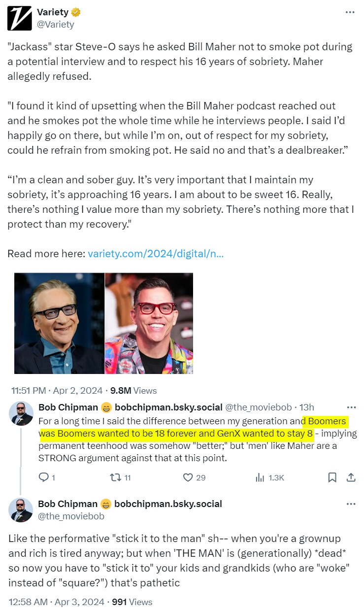
Task: Open the Bill Maher photo
Action: pyautogui.click(x=59, y=323)
